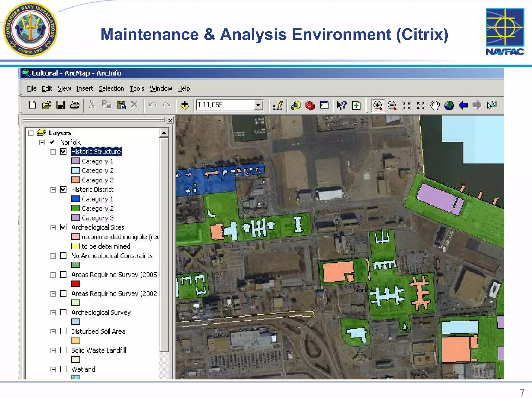Uncheck the Norfolk data frame layer
The image size is (532, 398).
tap(52, 142)
